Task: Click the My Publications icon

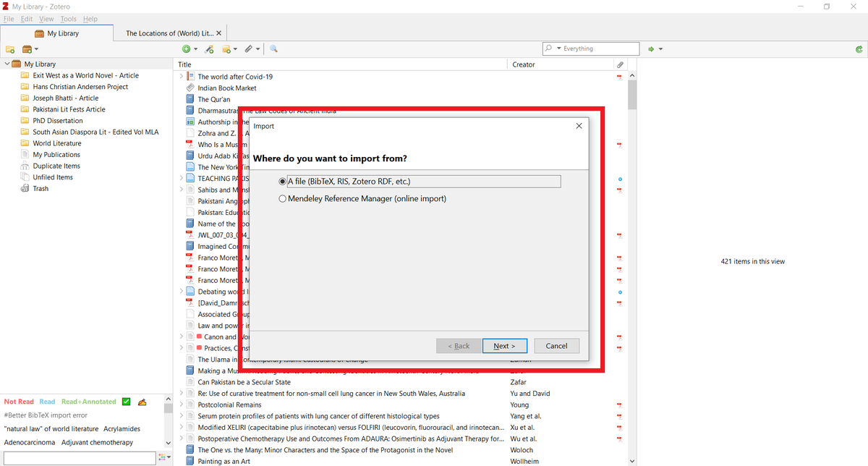Action: point(25,155)
